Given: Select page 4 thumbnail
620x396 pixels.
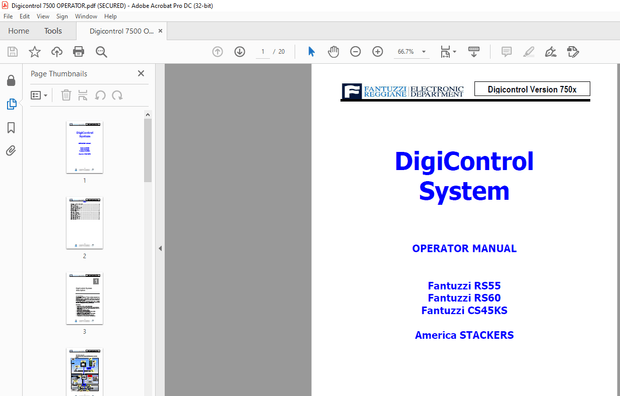Looking at the screenshot, I should click(84, 372).
